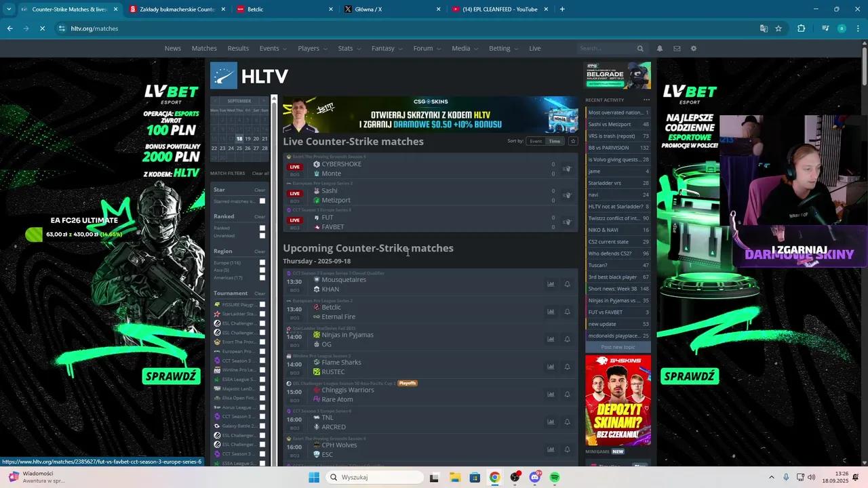
Task: Open HLTV settings gear icon
Action: (694, 49)
